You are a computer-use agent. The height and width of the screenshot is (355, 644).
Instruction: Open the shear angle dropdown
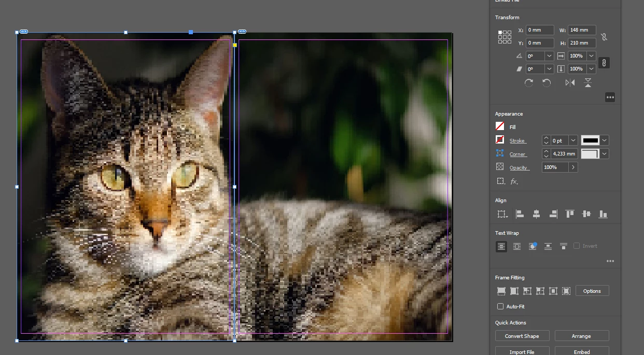pos(549,69)
